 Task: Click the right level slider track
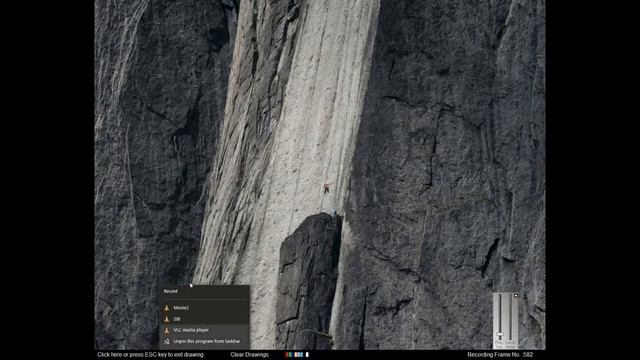click(510, 317)
